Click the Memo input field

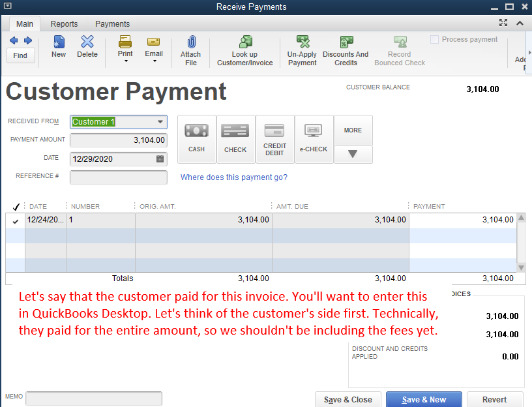[x=94, y=399]
